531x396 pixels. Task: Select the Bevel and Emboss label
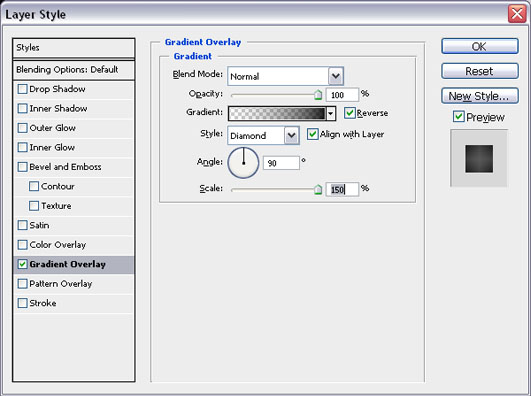(65, 167)
